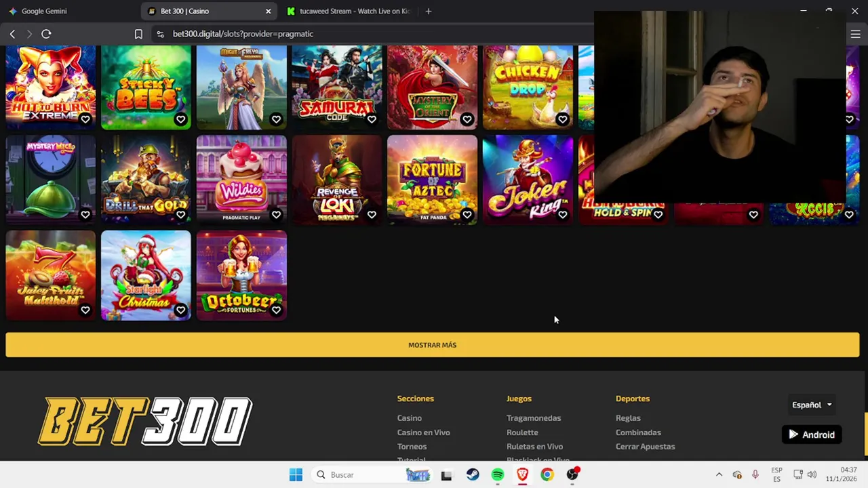
Task: Open the Wildies slot
Action: [241, 180]
